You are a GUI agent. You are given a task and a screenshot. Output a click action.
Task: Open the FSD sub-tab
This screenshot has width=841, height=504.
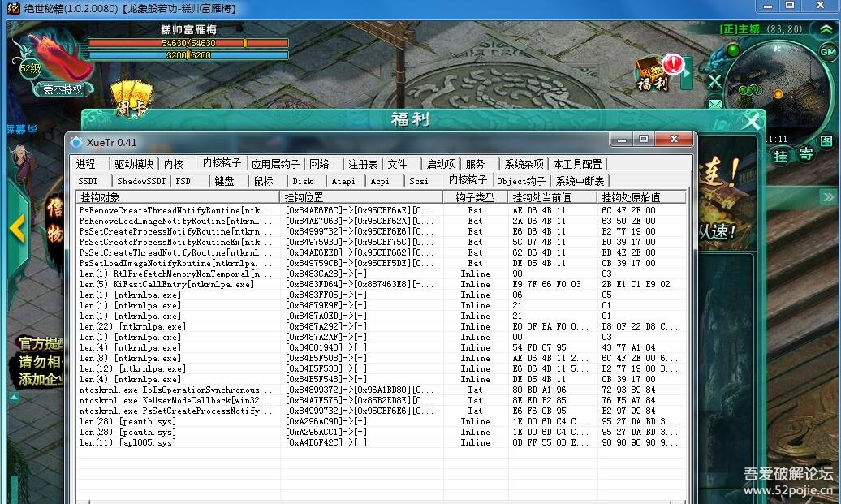(183, 181)
